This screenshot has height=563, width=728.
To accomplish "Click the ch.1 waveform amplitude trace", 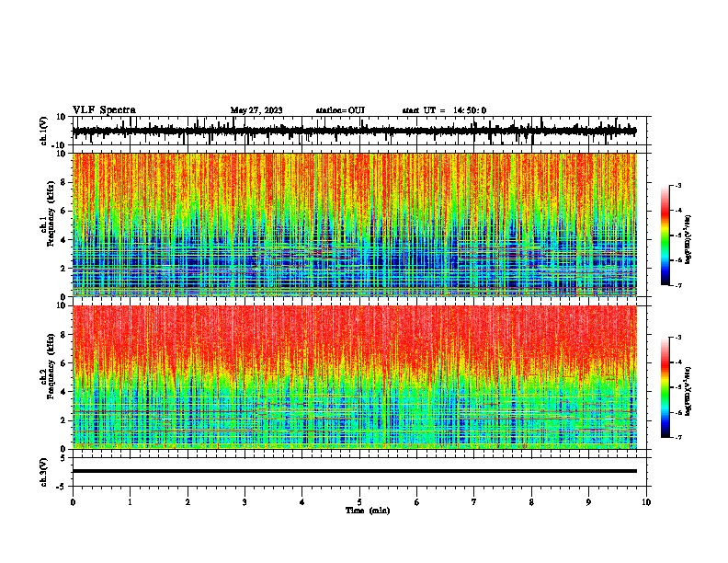I will 354,131.
